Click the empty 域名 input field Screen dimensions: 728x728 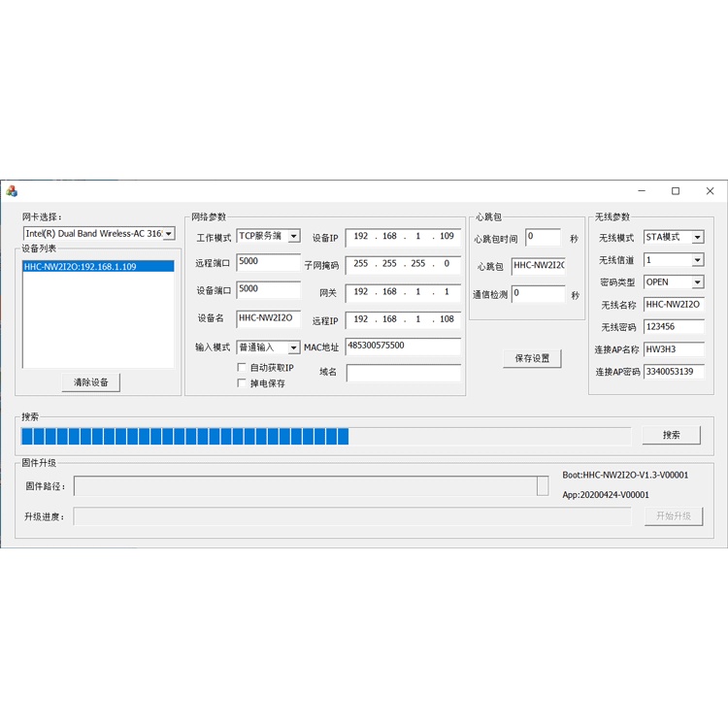click(x=403, y=373)
